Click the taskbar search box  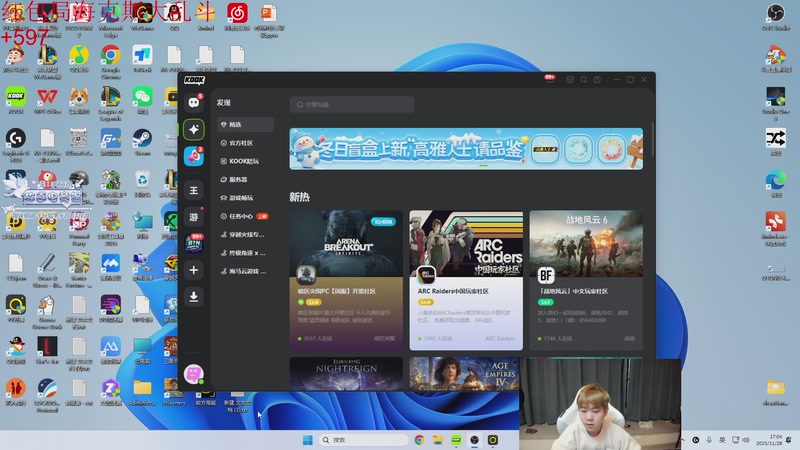coord(363,440)
